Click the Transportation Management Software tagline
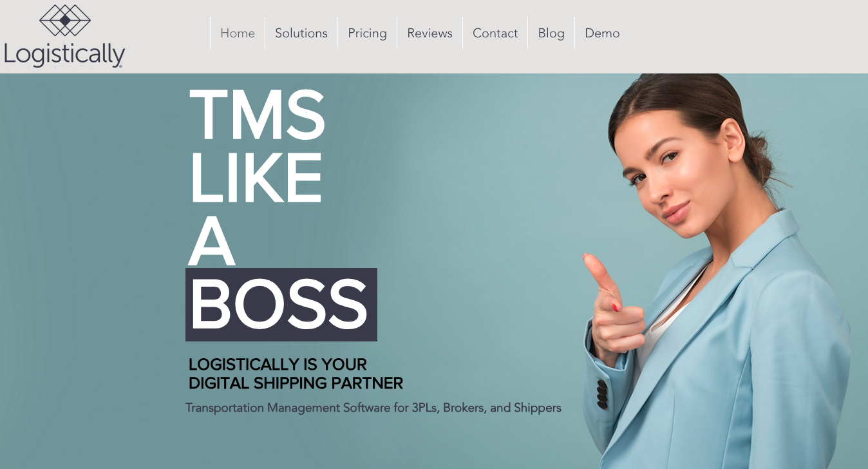The image size is (868, 469). [x=373, y=408]
